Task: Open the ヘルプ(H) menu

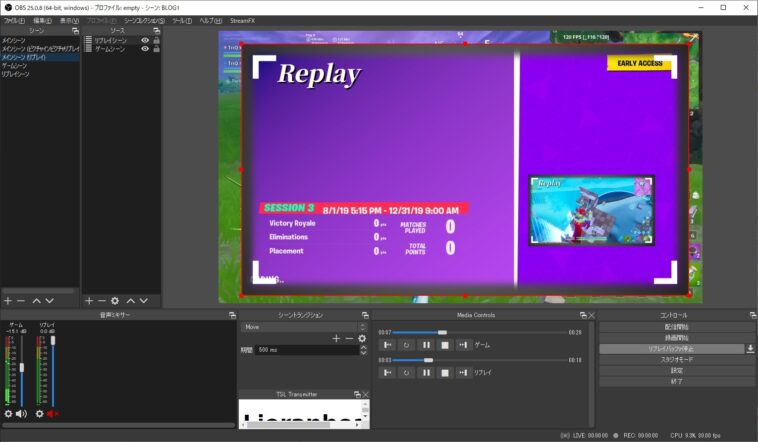Action: [211, 21]
